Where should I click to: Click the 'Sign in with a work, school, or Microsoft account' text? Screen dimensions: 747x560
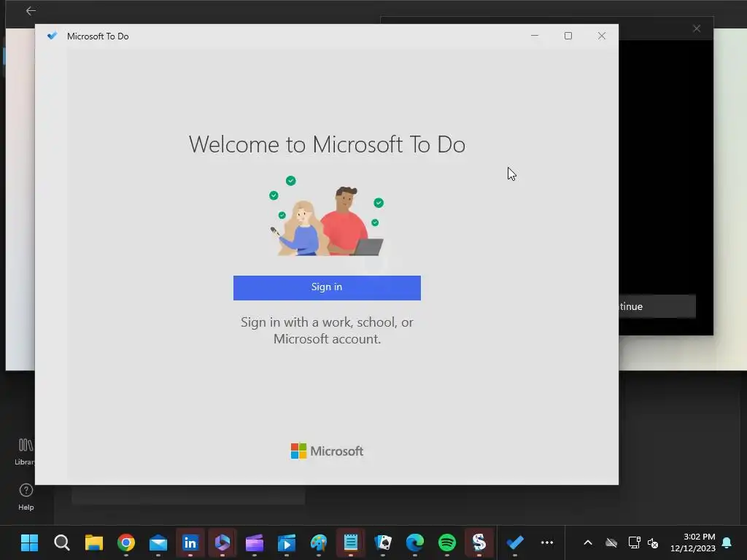click(327, 330)
